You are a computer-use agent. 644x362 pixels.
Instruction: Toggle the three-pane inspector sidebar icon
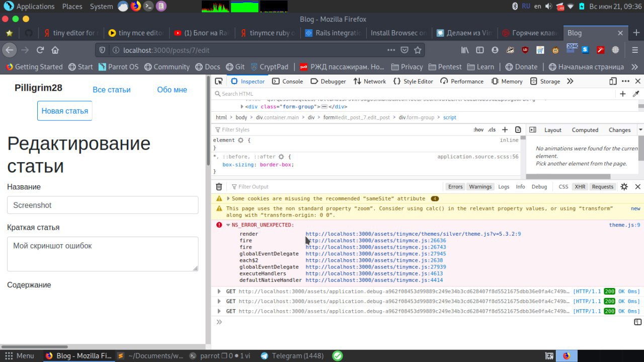[x=533, y=130]
